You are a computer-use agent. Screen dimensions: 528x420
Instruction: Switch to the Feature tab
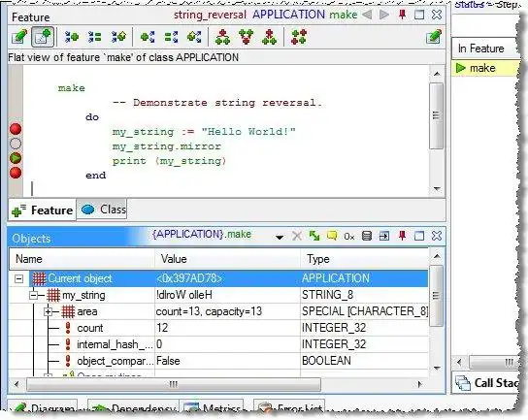click(42, 210)
